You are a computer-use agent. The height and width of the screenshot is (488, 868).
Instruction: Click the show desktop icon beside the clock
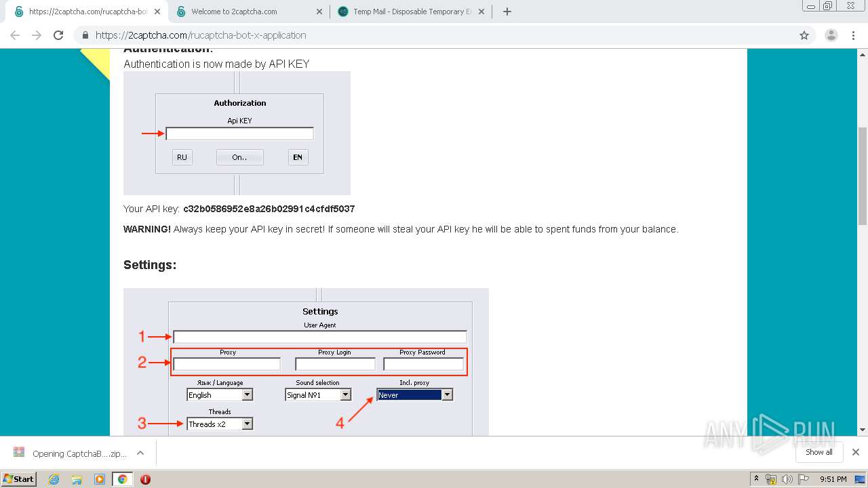coord(860,479)
